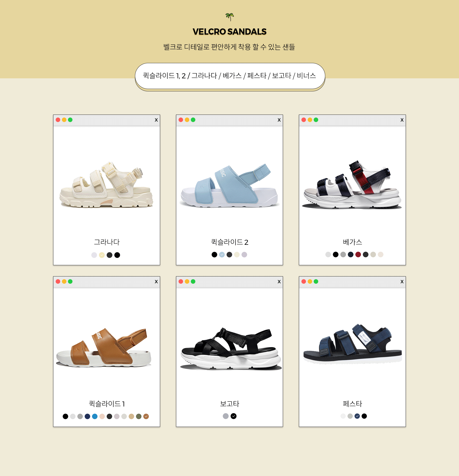Select the olive green swatch for 퀵슬라이드 1

[139, 417]
